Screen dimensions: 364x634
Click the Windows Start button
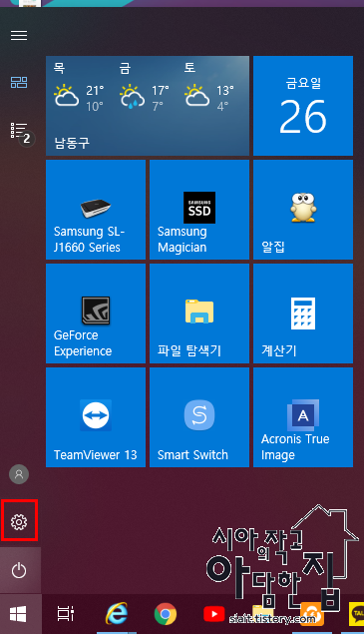[x=18, y=614]
